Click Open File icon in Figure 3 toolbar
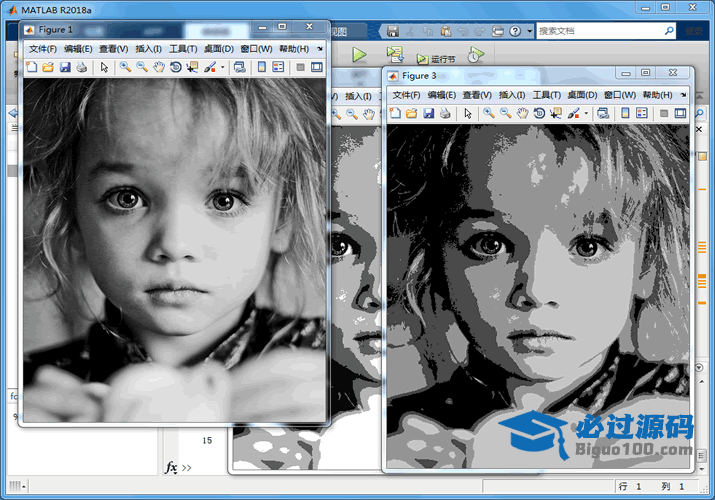This screenshot has height=500, width=715. point(412,113)
